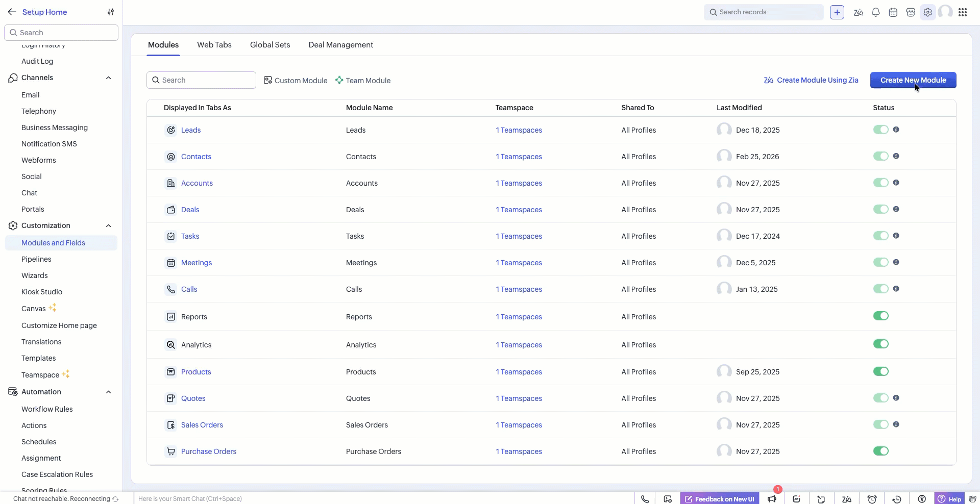Open the notifications bell icon

[875, 12]
